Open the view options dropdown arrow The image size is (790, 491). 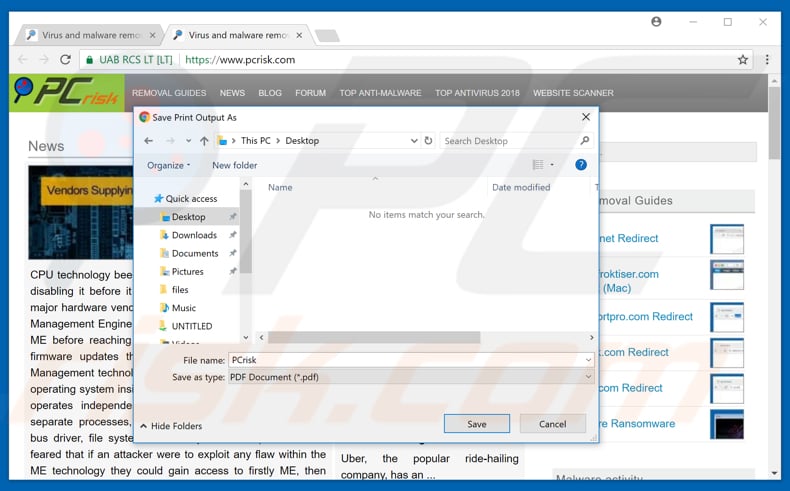552,165
